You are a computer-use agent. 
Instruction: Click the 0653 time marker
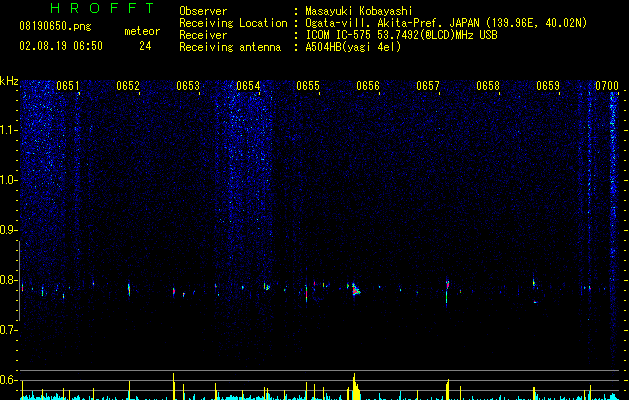[188, 86]
